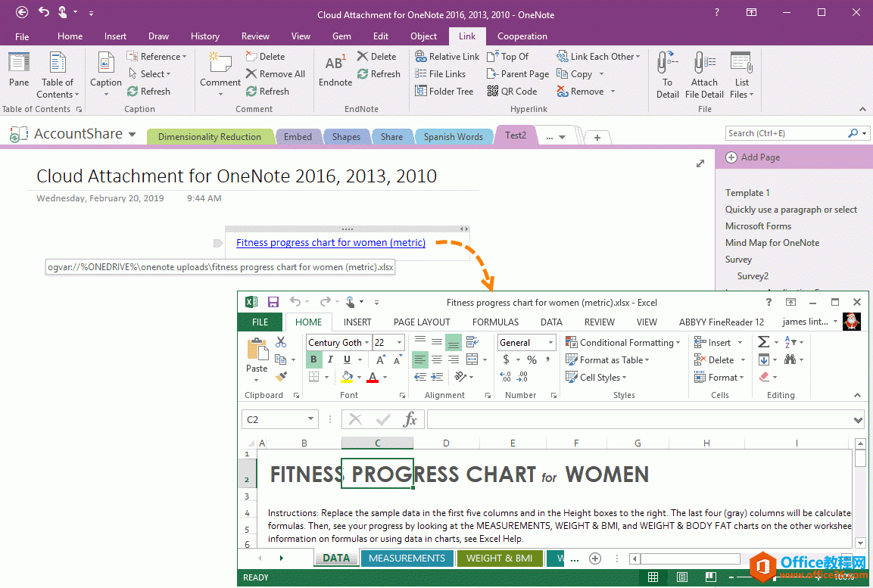Click Attach File Detail icon
The height and width of the screenshot is (588, 873).
[704, 75]
